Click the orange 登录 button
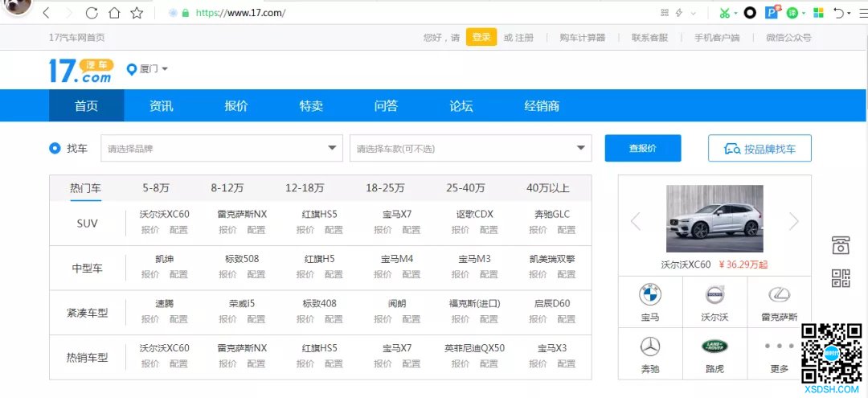The width and height of the screenshot is (868, 398). coord(481,37)
